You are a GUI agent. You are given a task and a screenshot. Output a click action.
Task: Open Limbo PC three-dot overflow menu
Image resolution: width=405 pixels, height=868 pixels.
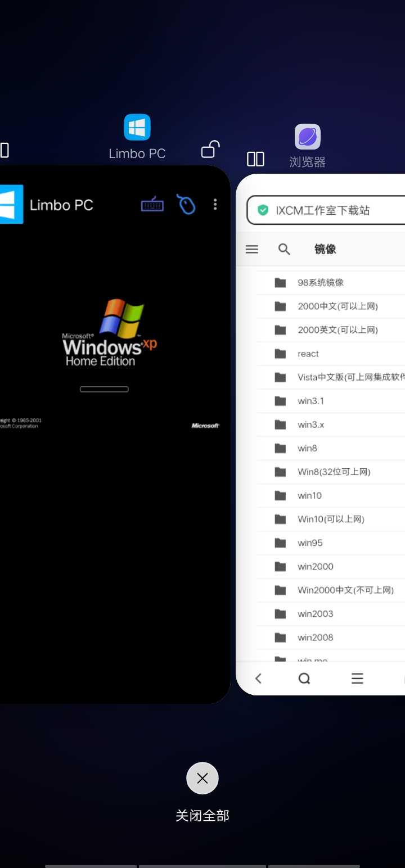[x=215, y=205]
